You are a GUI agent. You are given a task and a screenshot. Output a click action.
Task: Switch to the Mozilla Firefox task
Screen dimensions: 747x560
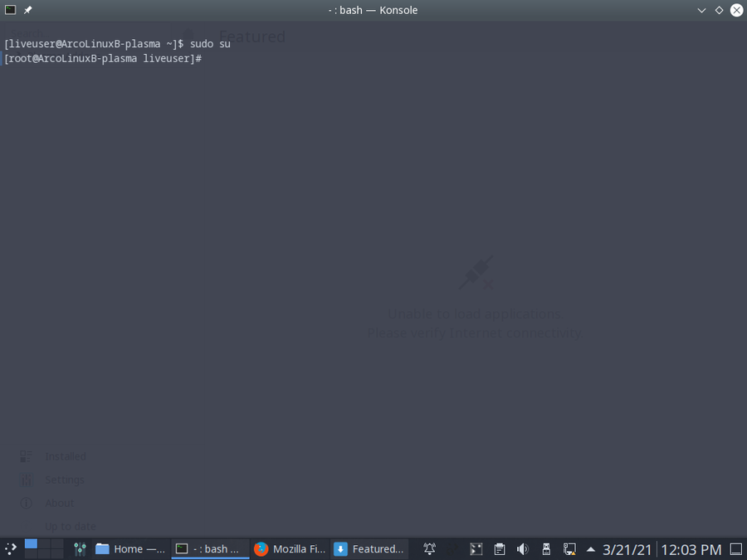(290, 549)
